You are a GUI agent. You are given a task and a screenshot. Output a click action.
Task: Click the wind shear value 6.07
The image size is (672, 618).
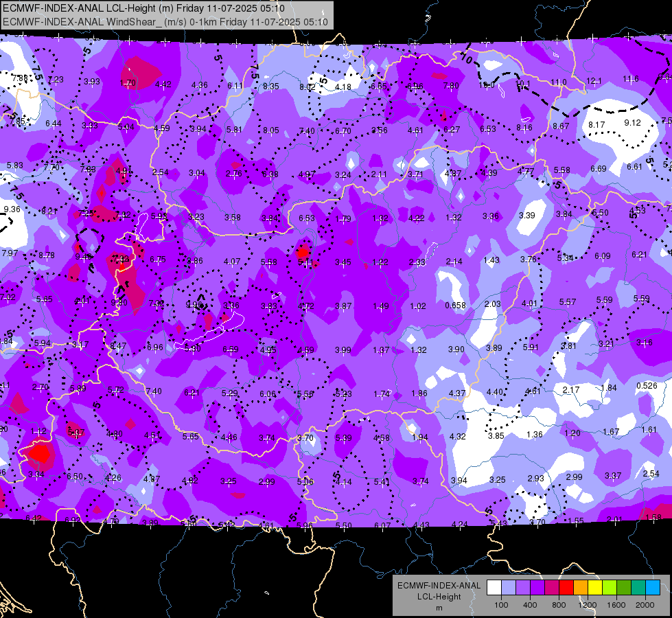[x=382, y=525]
